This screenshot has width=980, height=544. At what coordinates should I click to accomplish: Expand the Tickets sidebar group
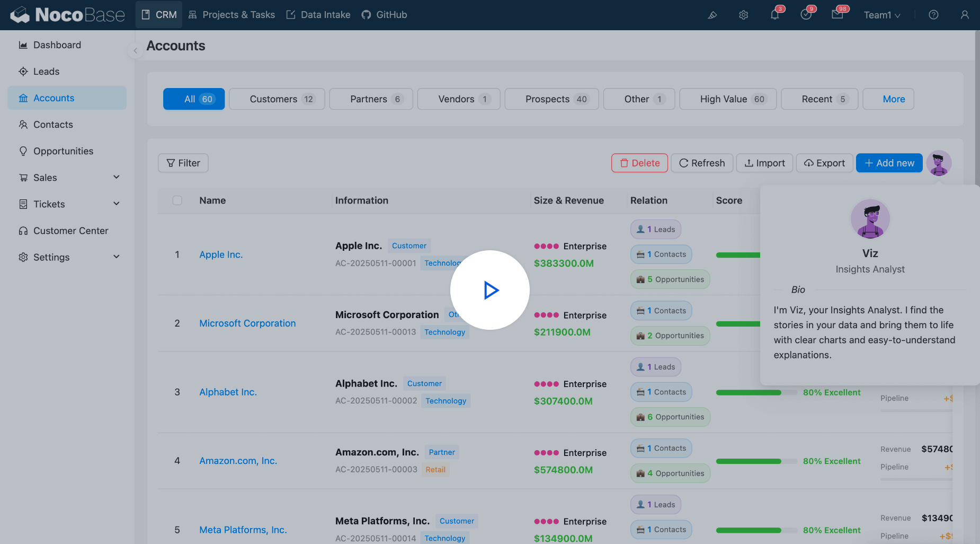pos(48,204)
